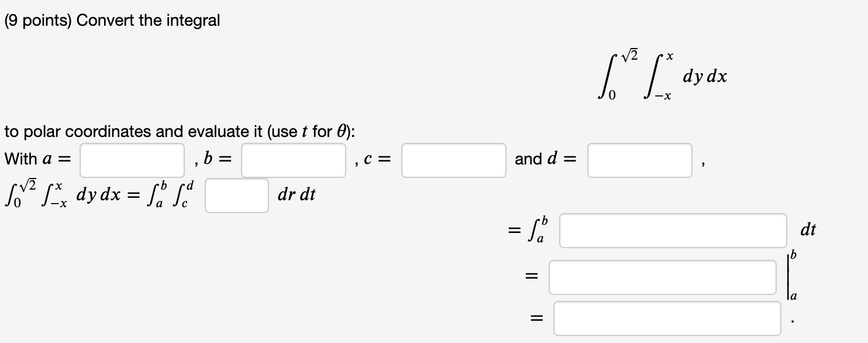This screenshot has width=868, height=343.
Task: Click the answer box before dt
Action: pyautogui.click(x=673, y=231)
